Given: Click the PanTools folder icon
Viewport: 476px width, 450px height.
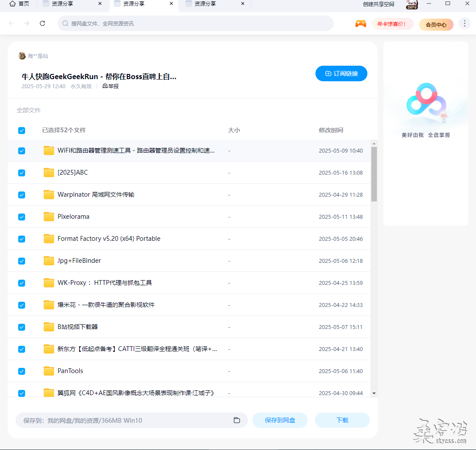Looking at the screenshot, I should click(49, 371).
